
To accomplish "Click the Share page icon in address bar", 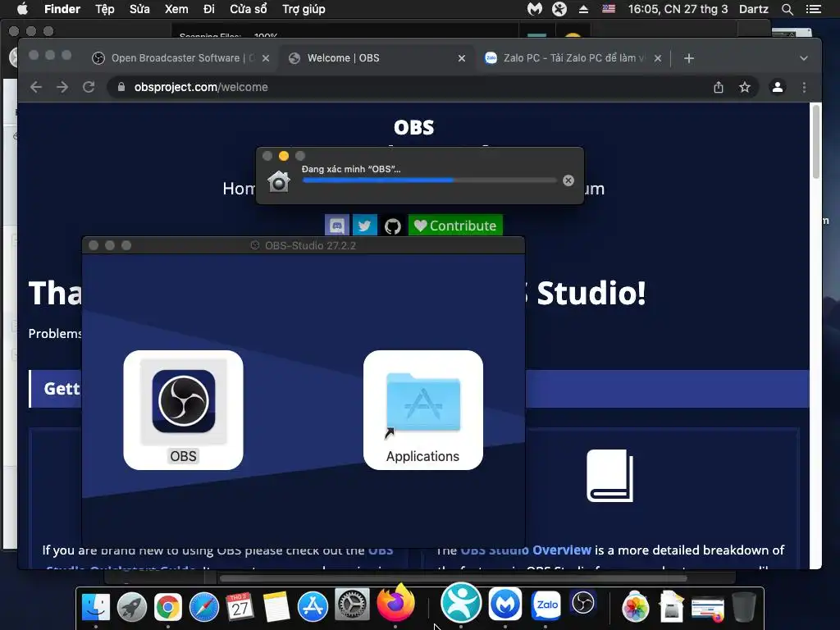I will (x=719, y=87).
